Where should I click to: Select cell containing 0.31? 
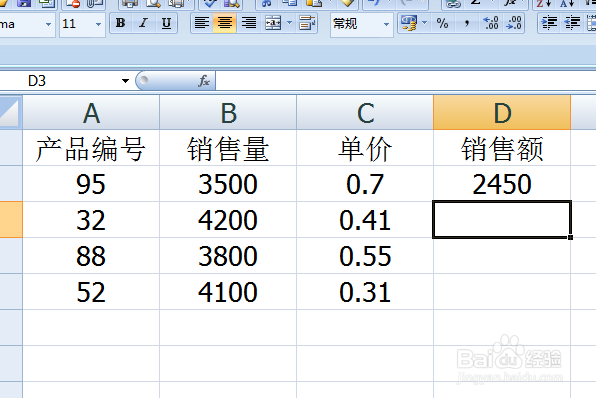tap(365, 292)
